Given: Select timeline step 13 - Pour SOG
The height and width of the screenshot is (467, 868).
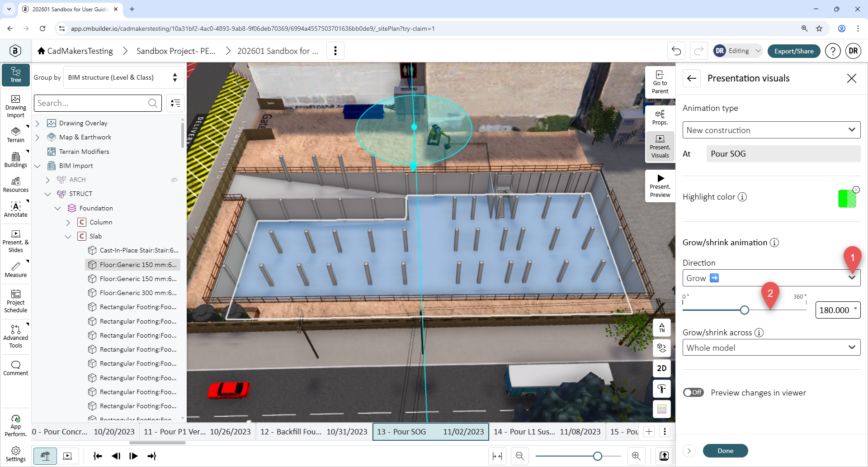Looking at the screenshot, I should coord(430,432).
